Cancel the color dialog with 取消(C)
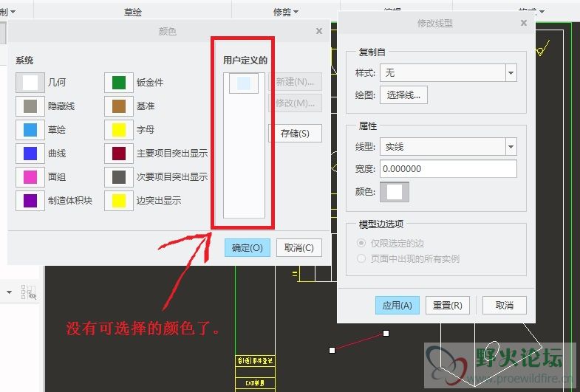The width and height of the screenshot is (580, 392). [299, 247]
